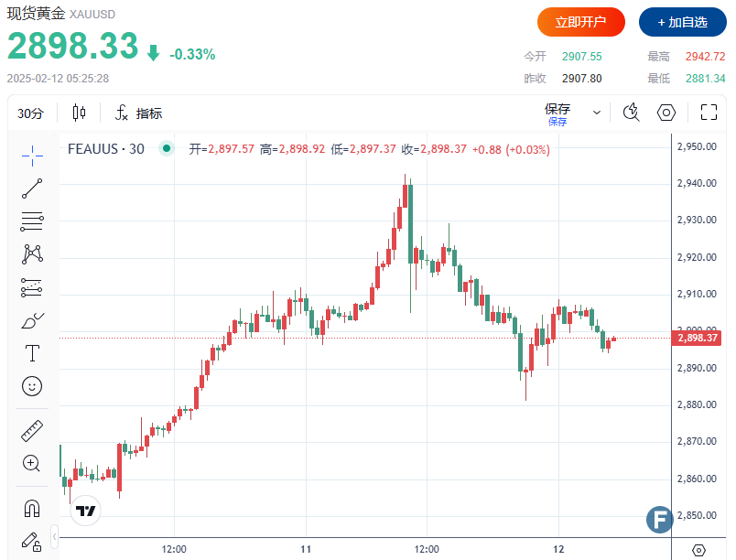Open the Fibonacci retracement tool
This screenshot has width=736, height=560.
[x=32, y=221]
